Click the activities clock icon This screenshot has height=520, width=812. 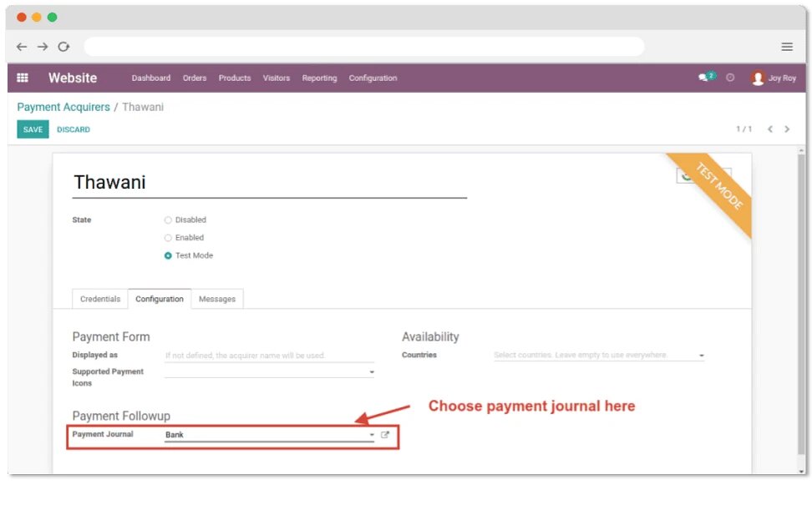[730, 78]
